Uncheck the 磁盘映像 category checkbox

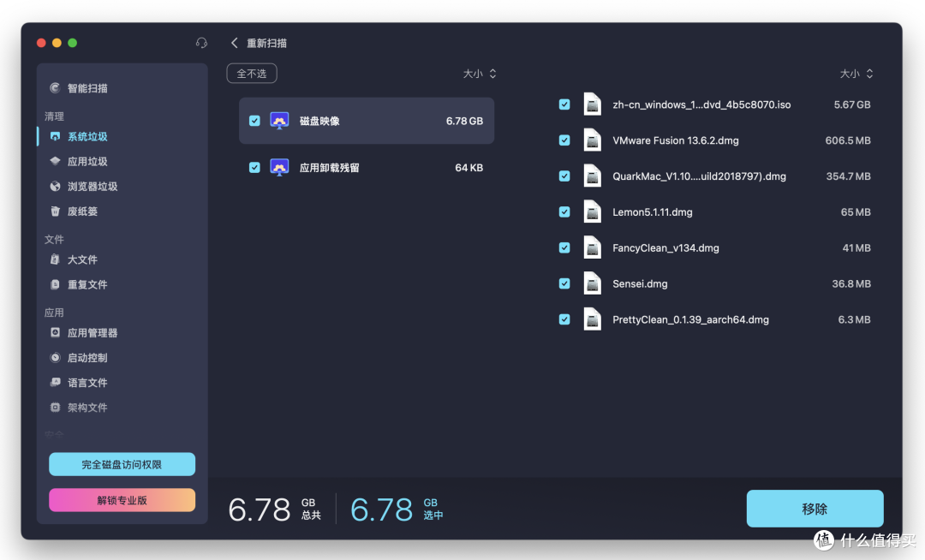[254, 121]
